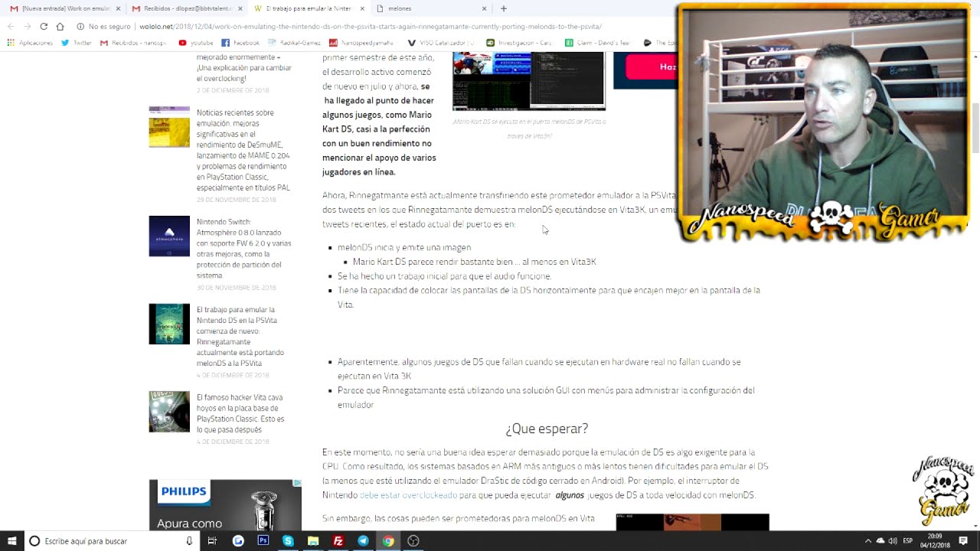Open the Facebook bookmark
This screenshot has height=551, width=980.
click(x=240, y=43)
